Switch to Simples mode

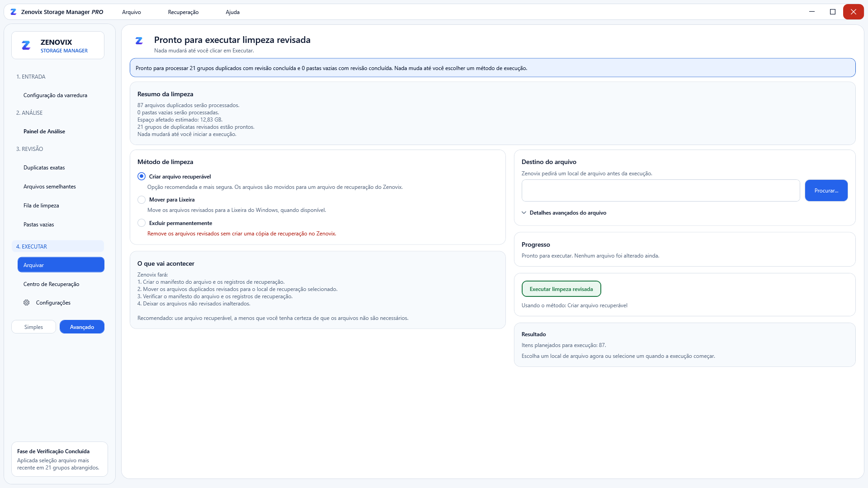(33, 327)
